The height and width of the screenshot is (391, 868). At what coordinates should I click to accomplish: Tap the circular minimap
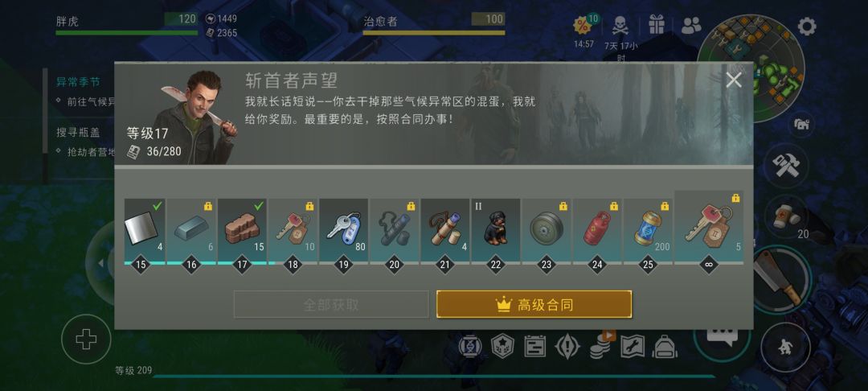click(x=751, y=68)
